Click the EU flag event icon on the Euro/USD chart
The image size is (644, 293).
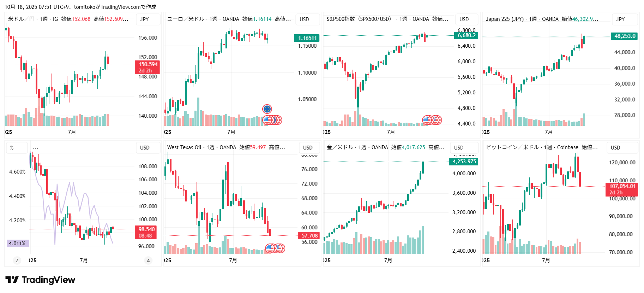267,109
